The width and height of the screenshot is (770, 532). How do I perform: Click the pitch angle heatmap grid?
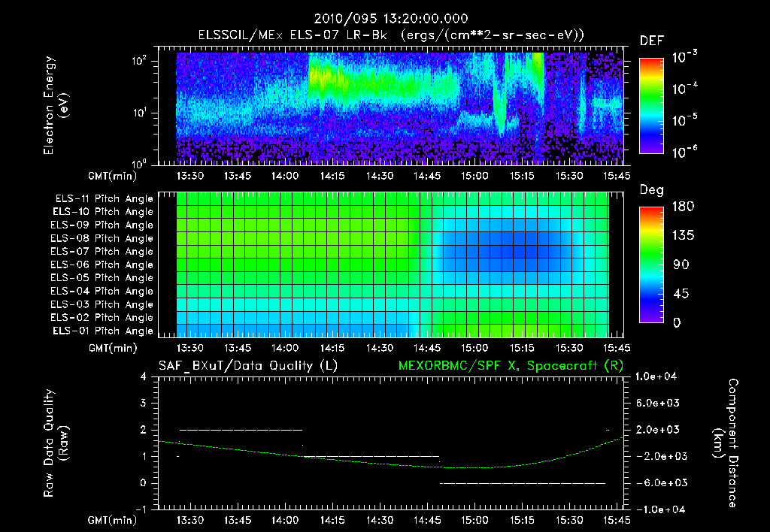coord(393,264)
